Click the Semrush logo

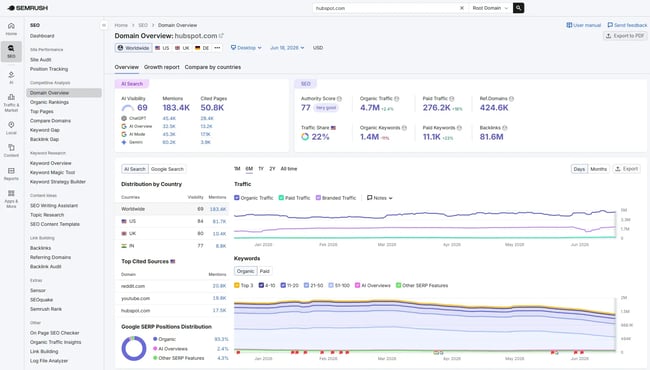click(x=28, y=8)
